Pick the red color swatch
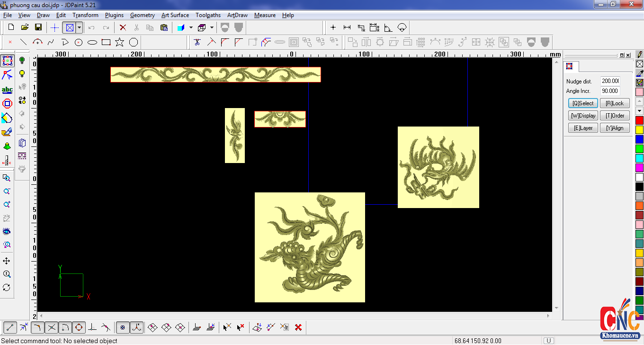644x345 pixels. (x=639, y=120)
